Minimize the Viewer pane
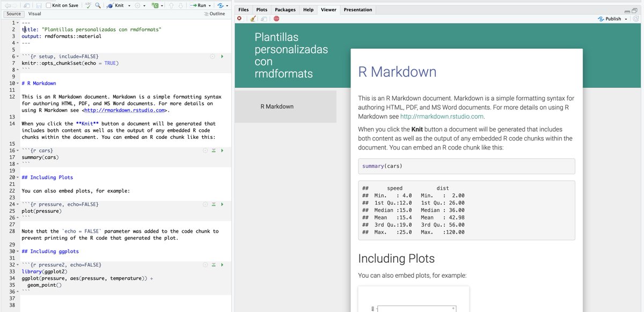 pyautogui.click(x=627, y=11)
